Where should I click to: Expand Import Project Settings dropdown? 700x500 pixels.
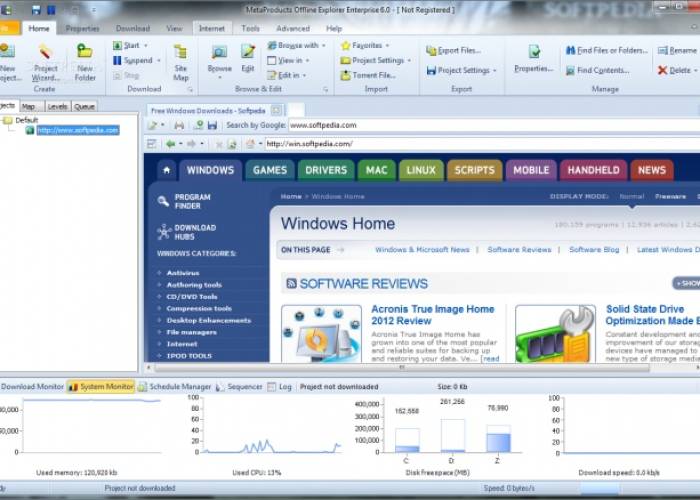[x=409, y=60]
